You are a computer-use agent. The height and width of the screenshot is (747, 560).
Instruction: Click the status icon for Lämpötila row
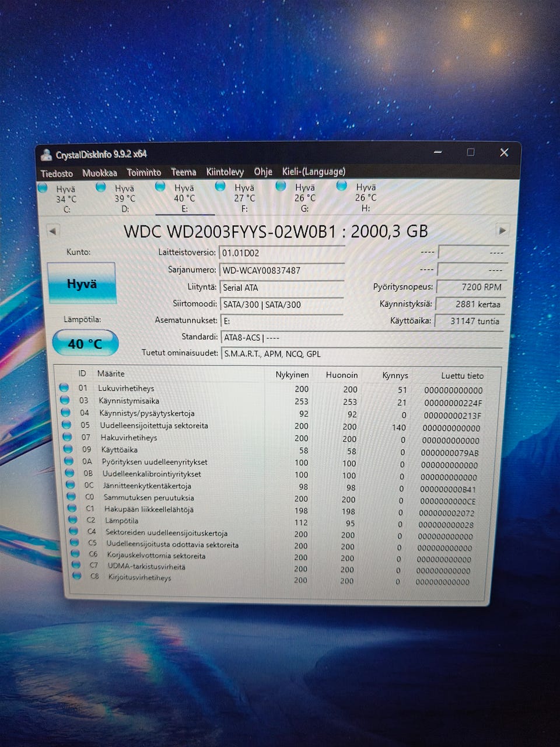click(x=73, y=519)
